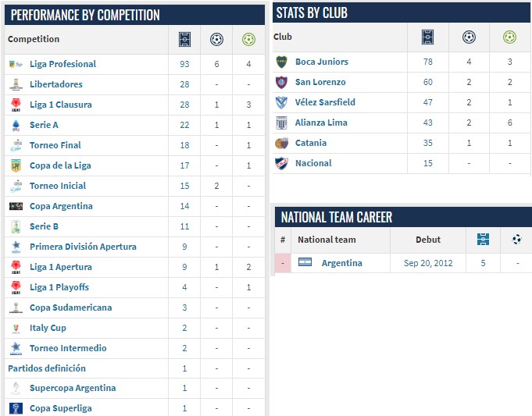Click the appearances pitch icon in competition table
Viewport: 532px width, 416px height.
184,39
